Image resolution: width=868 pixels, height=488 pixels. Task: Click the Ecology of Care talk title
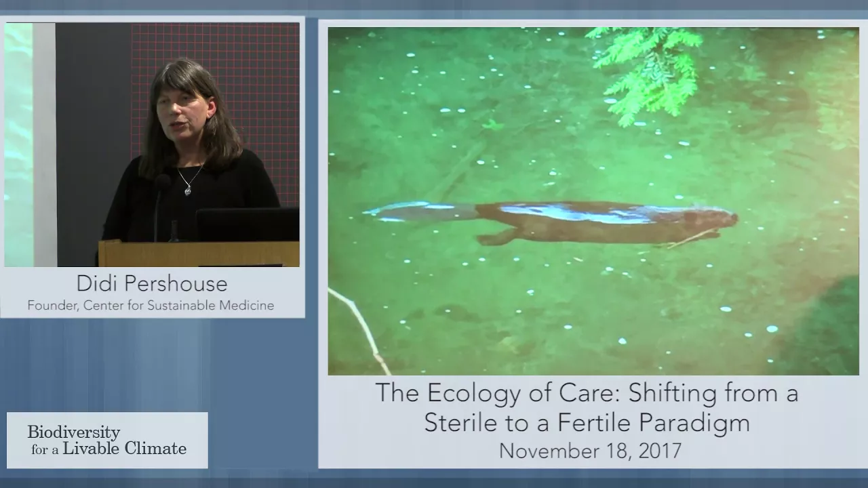pos(587,407)
